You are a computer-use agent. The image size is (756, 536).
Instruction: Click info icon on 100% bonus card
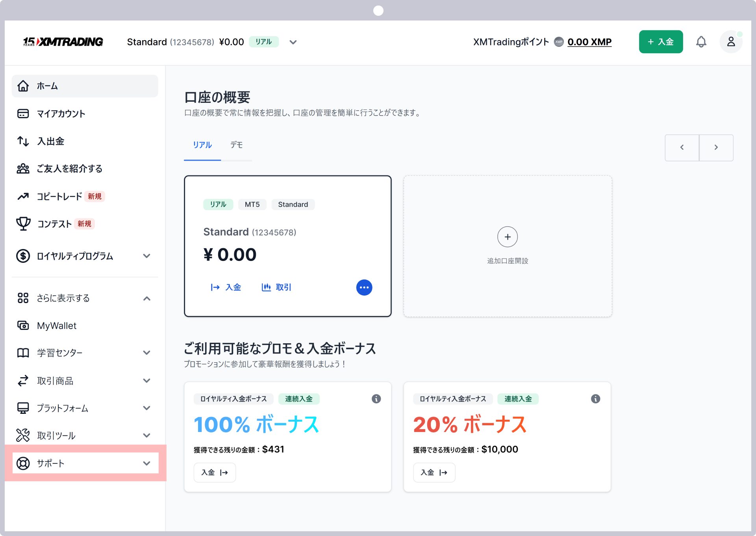point(376,399)
